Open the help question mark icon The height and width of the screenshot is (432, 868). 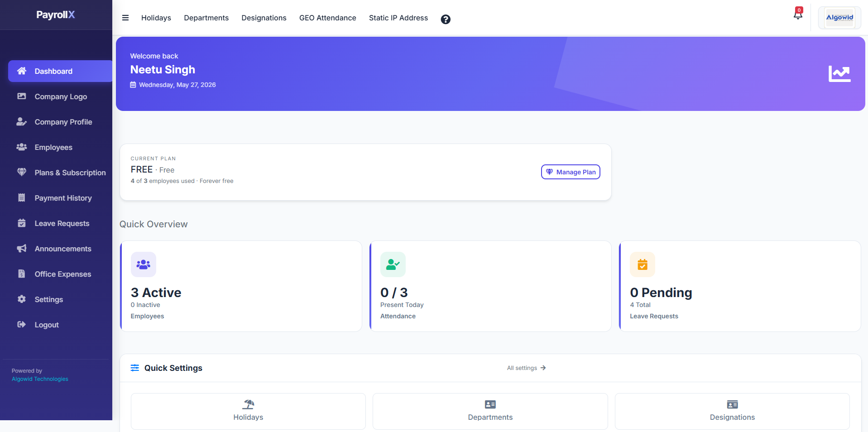pos(446,19)
